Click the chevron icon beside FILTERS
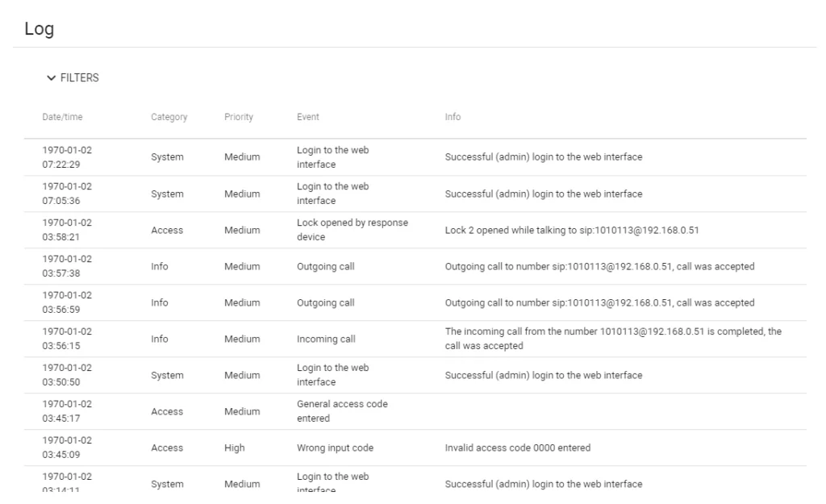Image resolution: width=826 pixels, height=504 pixels. click(52, 78)
